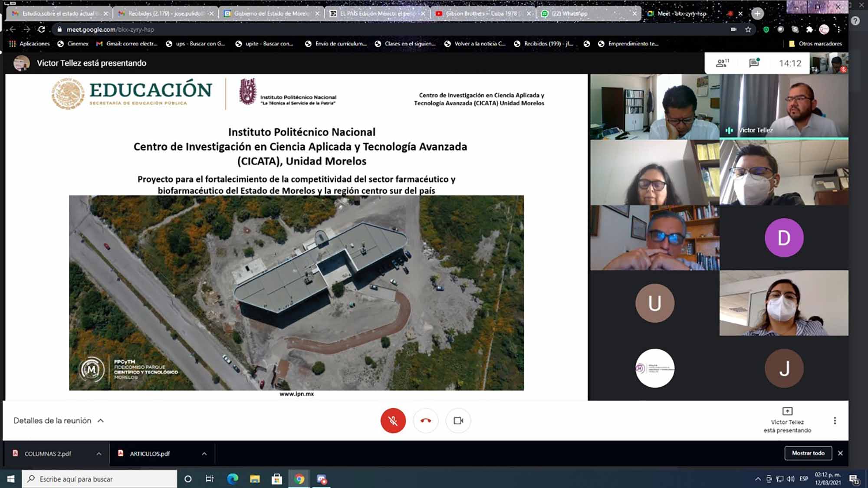The image size is (868, 488).
Task: Expand options for ARTICULOS.pdf download
Action: pyautogui.click(x=204, y=453)
